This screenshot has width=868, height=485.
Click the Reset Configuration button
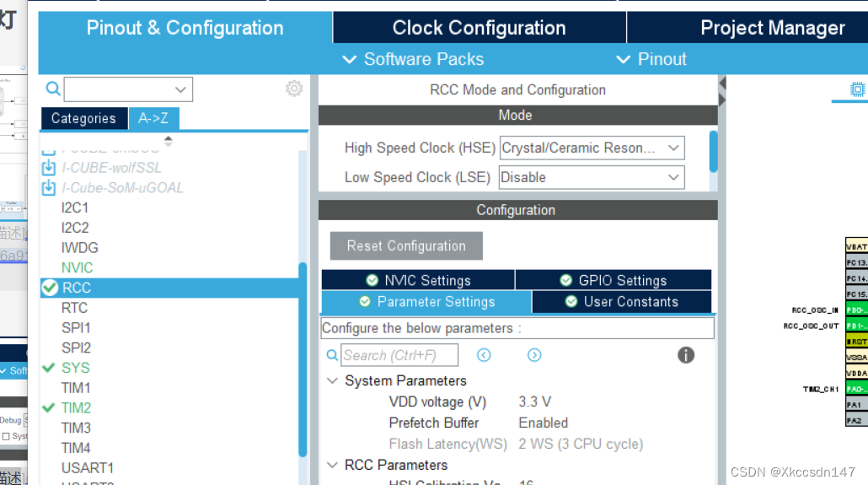(406, 245)
